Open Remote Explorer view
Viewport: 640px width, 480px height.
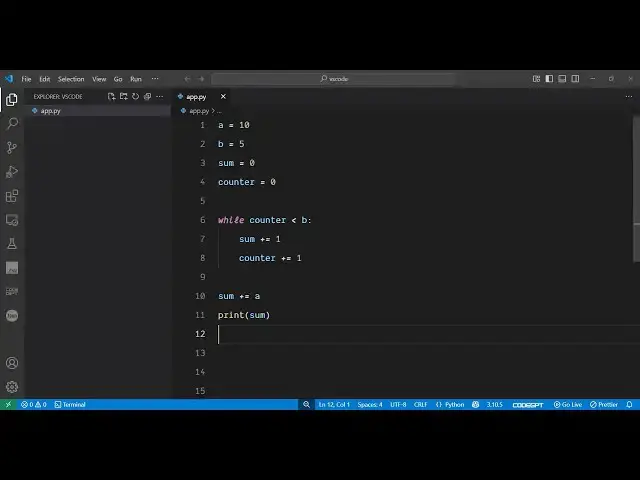coord(12,220)
